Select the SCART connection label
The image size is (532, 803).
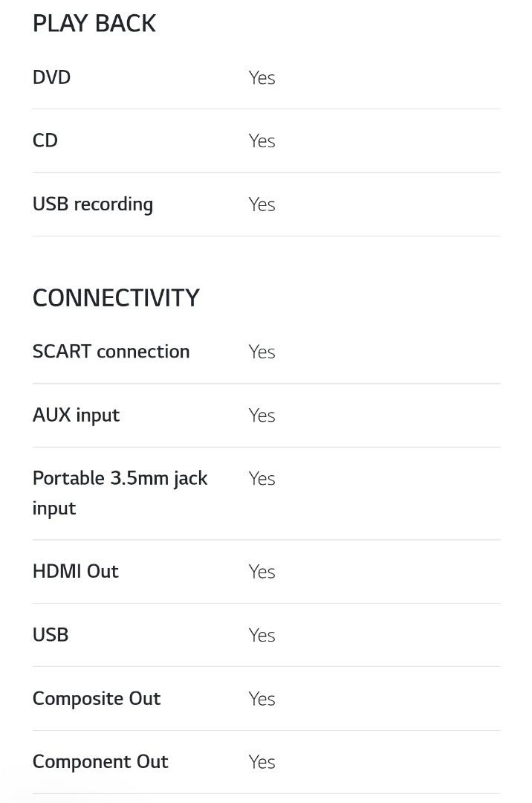111,352
